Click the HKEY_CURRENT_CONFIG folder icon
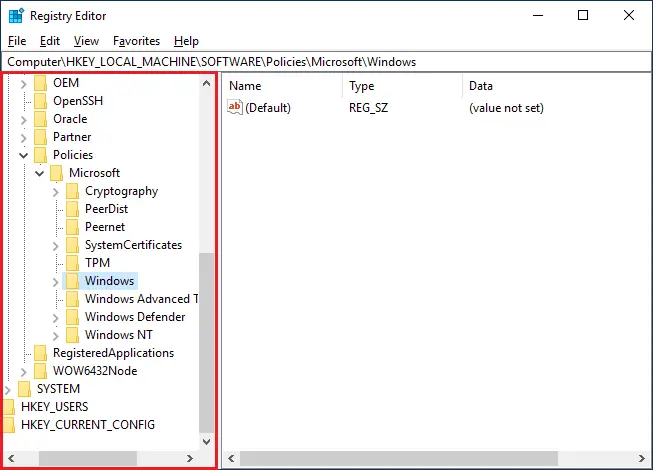Screen dimensions: 653x470 coord(9,425)
